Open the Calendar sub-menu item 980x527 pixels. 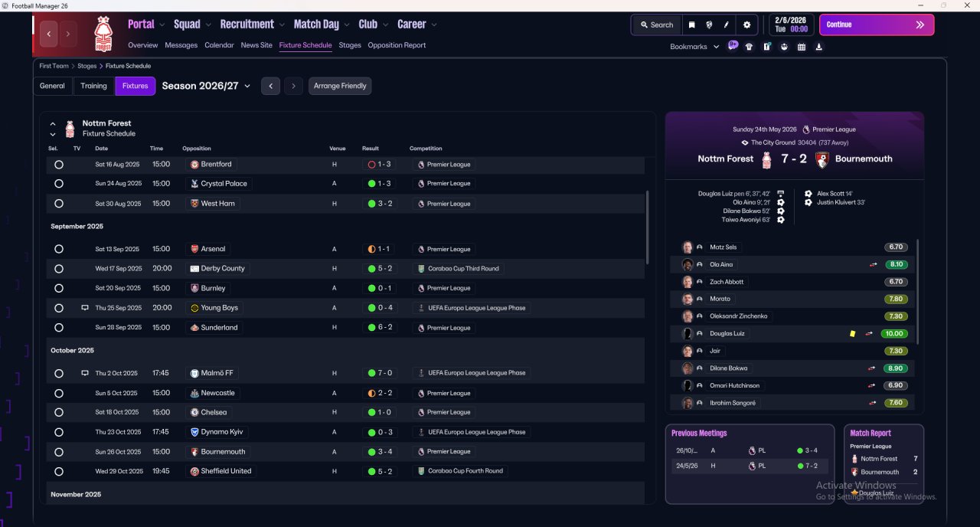219,45
